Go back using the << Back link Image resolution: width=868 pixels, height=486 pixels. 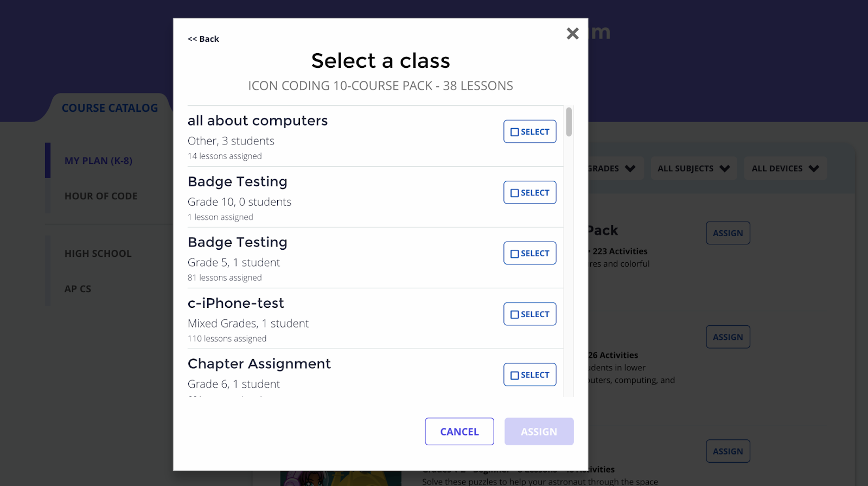click(x=203, y=39)
